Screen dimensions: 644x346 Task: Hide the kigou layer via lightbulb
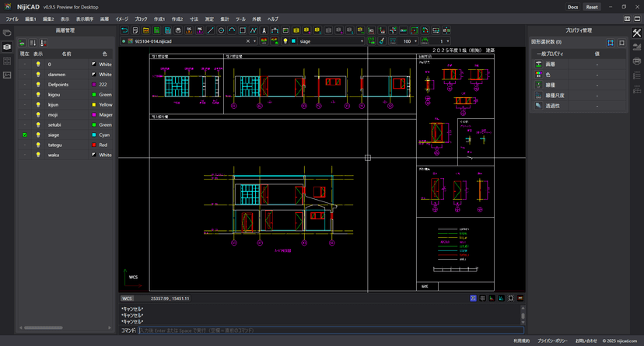coord(37,94)
